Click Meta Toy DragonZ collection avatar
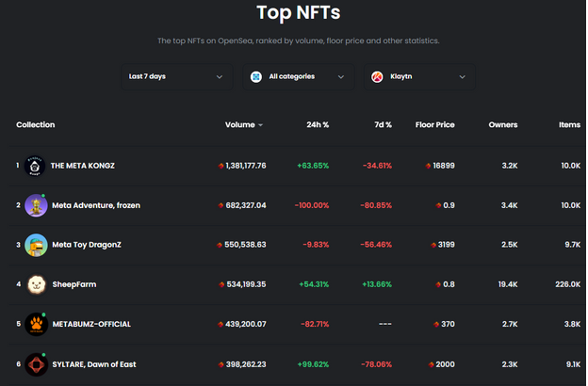The height and width of the screenshot is (386, 588). [36, 245]
